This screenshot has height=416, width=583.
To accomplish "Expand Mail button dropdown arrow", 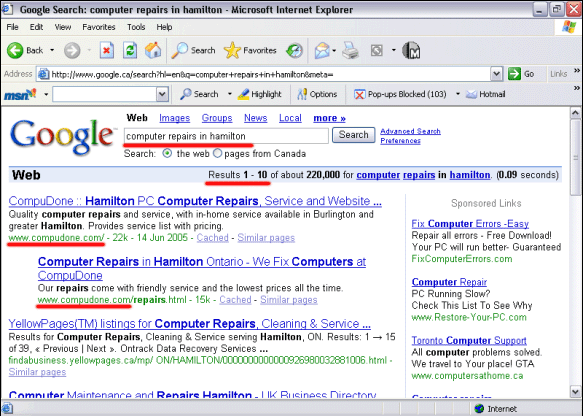I will click(x=334, y=51).
